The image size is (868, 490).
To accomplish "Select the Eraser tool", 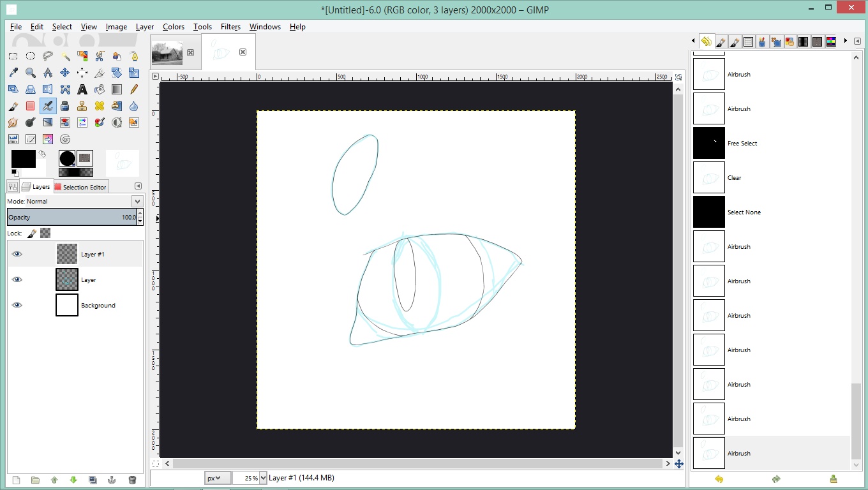I will click(31, 106).
